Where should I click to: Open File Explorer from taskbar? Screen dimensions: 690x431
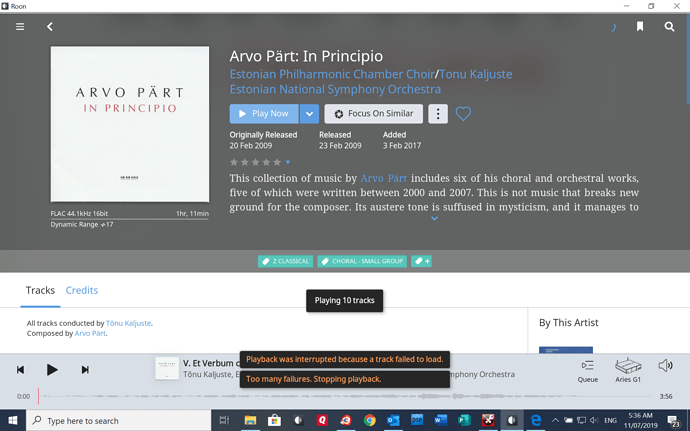(x=250, y=420)
